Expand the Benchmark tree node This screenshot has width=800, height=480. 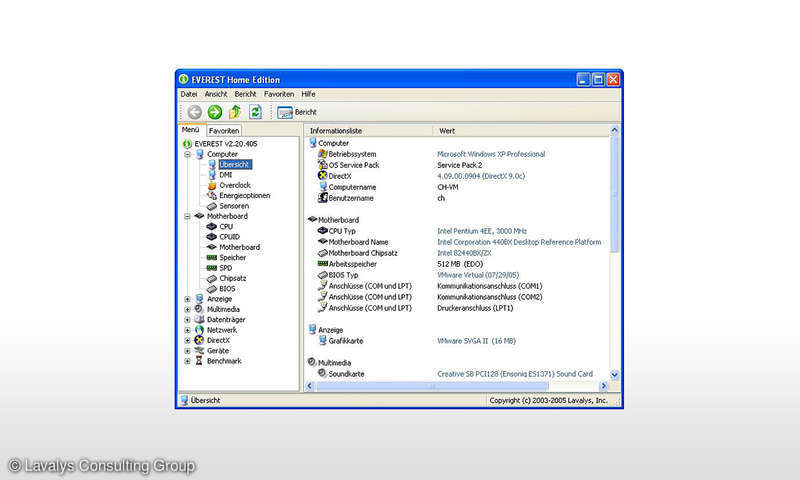tap(187, 361)
